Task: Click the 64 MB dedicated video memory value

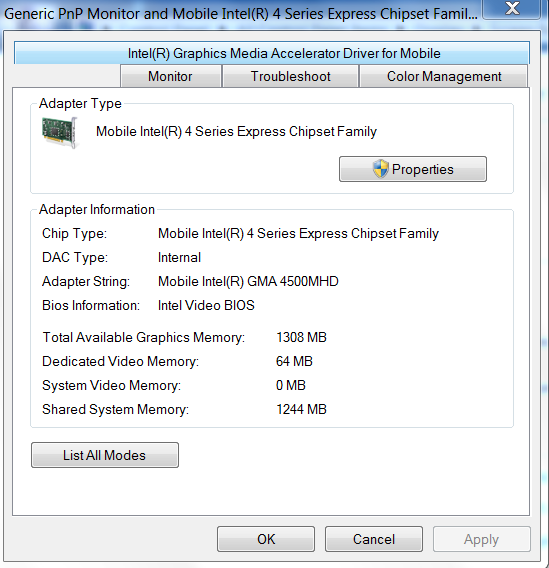Action: tap(294, 361)
